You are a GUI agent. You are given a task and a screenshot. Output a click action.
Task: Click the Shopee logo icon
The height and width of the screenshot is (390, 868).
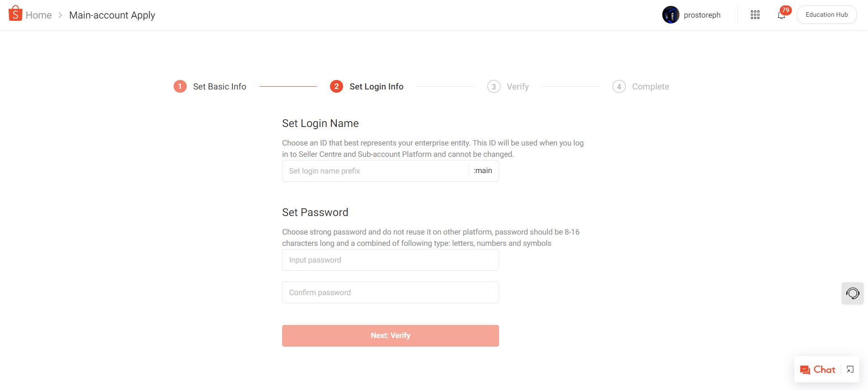pyautogui.click(x=16, y=14)
